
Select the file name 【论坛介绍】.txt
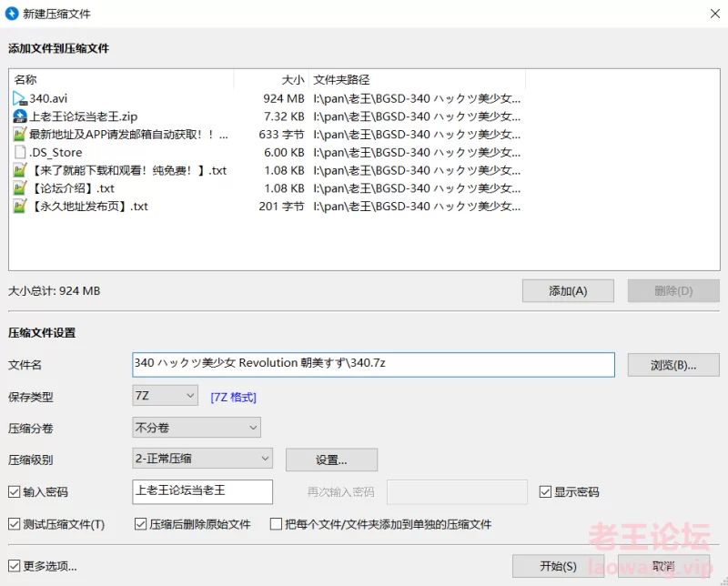[x=72, y=188]
